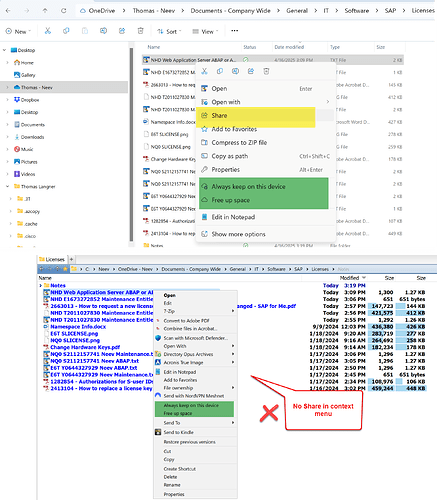Click the Cut icon atop the context menu
The width and height of the screenshot is (437, 500).
(204, 71)
